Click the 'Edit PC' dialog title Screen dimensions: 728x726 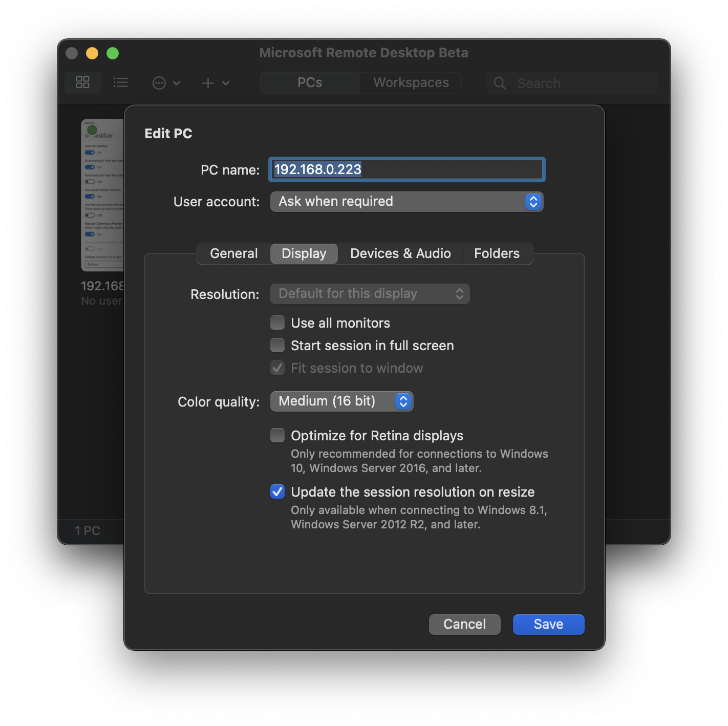click(x=168, y=134)
